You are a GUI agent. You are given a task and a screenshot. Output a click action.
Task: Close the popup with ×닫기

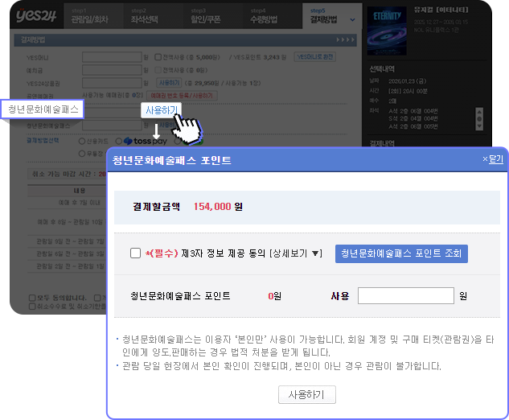[x=493, y=159]
